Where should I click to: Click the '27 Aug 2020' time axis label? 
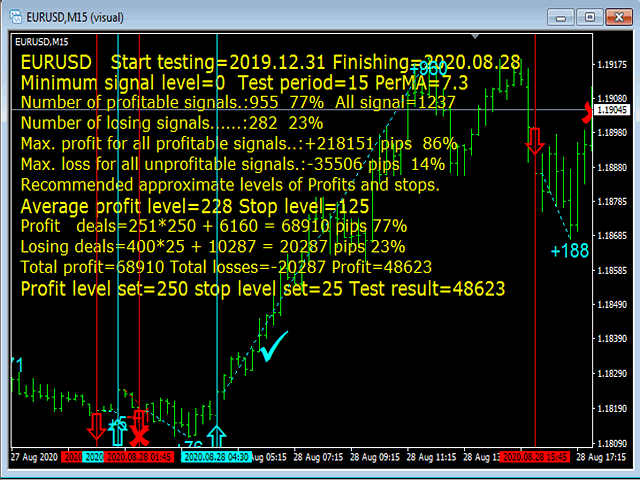[34, 457]
